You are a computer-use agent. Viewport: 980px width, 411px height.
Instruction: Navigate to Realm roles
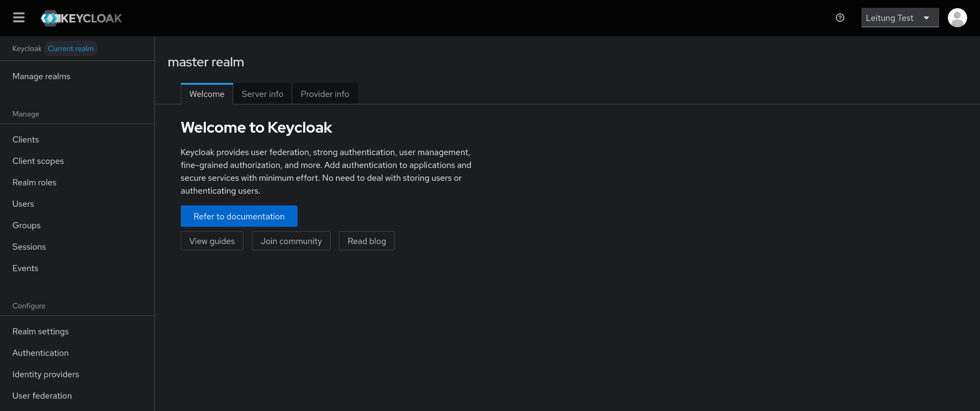coord(77,182)
